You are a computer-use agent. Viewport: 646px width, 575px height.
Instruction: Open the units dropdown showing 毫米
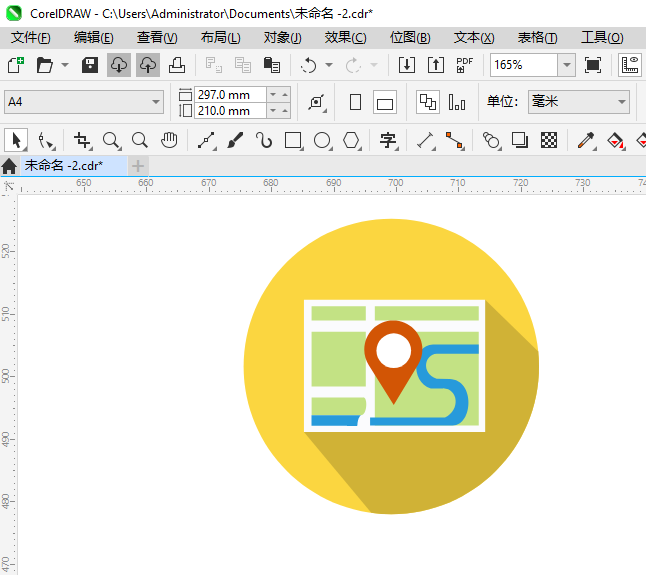[579, 102]
